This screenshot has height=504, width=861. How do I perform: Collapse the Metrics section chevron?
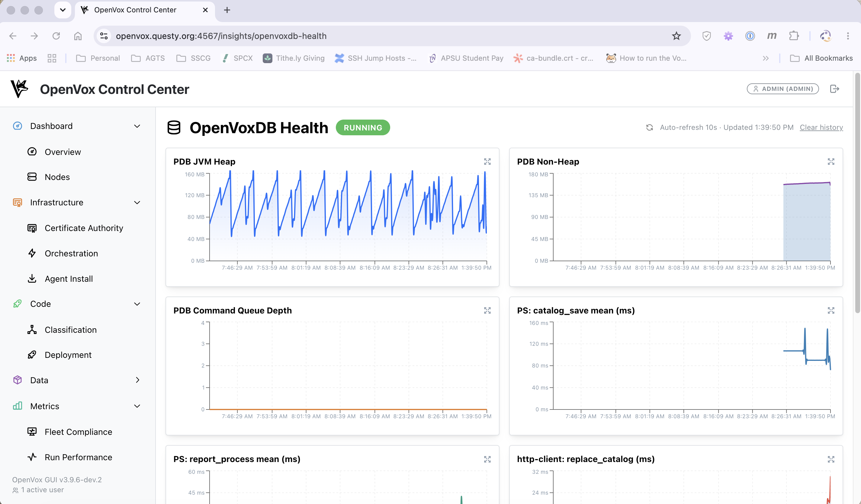coord(137,406)
